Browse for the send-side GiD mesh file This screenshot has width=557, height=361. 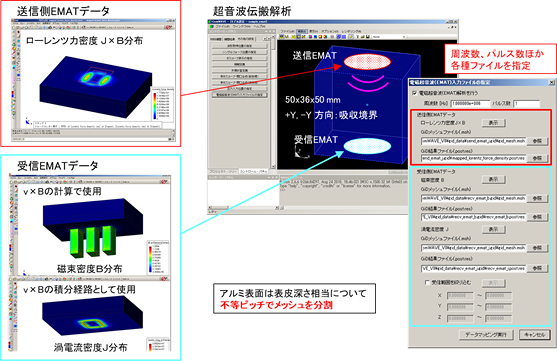pos(537,141)
